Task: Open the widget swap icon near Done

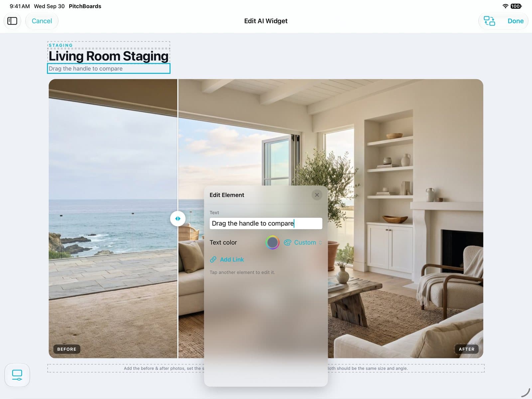Action: coord(489,21)
